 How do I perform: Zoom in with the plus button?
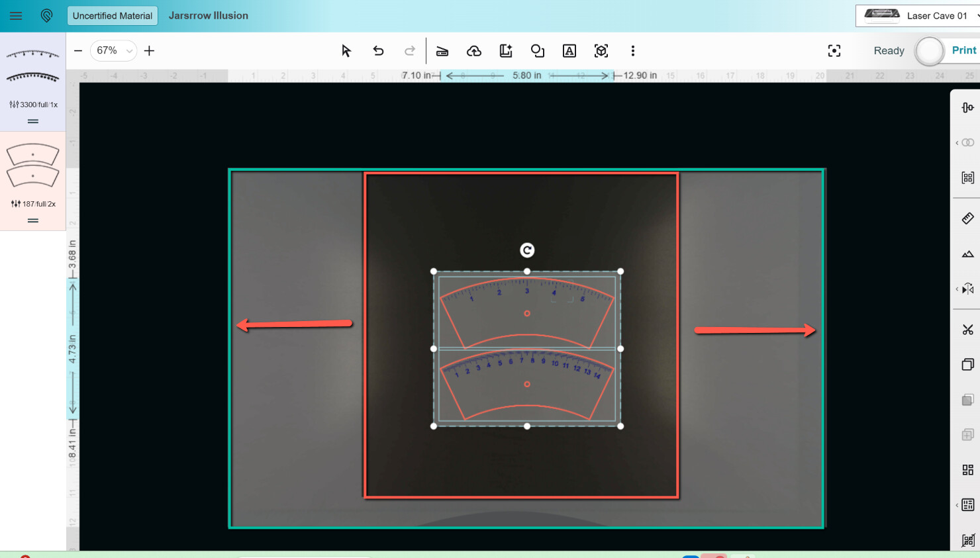tap(150, 51)
